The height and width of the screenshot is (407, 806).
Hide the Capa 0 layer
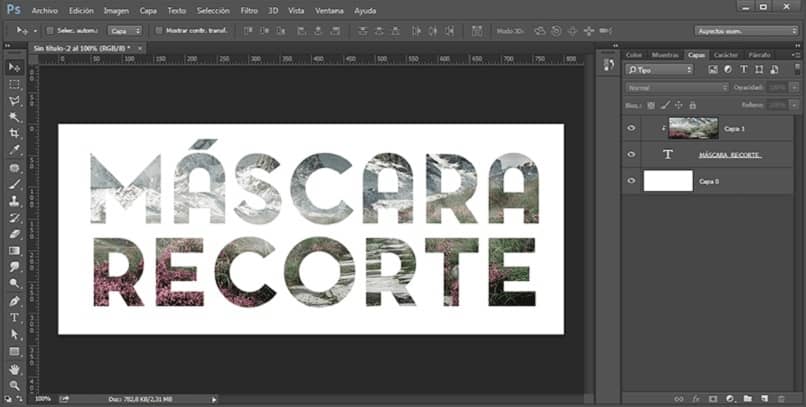point(631,181)
